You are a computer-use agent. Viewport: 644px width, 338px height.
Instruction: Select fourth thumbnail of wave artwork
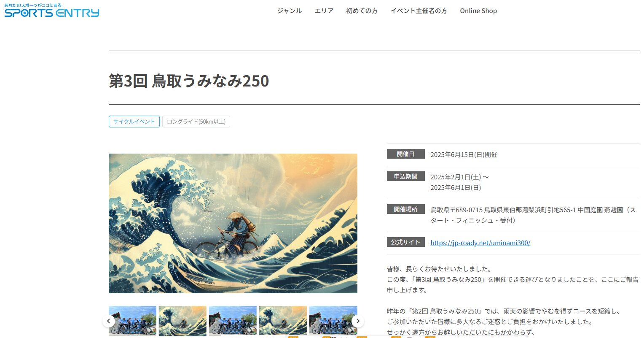pos(283,321)
